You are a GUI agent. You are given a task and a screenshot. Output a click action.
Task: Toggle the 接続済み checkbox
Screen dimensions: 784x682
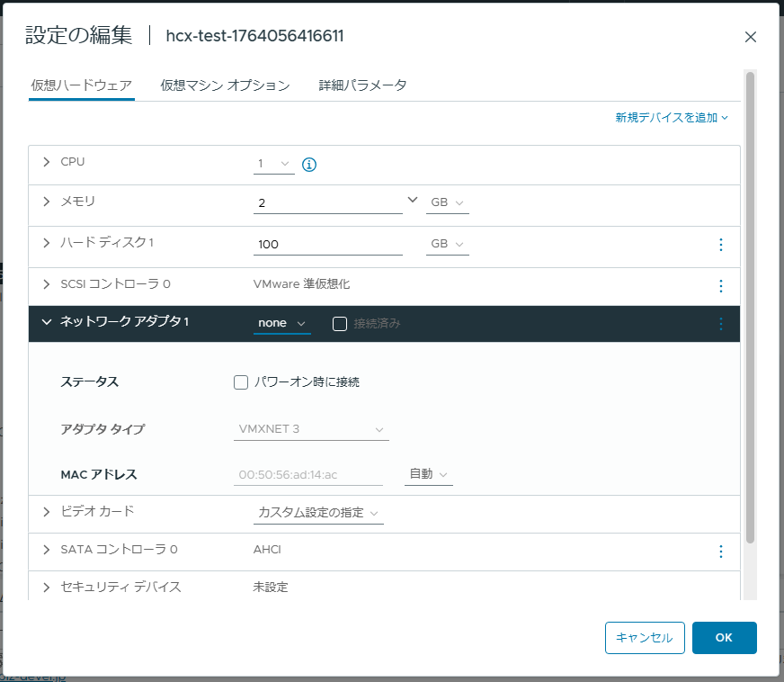(340, 324)
